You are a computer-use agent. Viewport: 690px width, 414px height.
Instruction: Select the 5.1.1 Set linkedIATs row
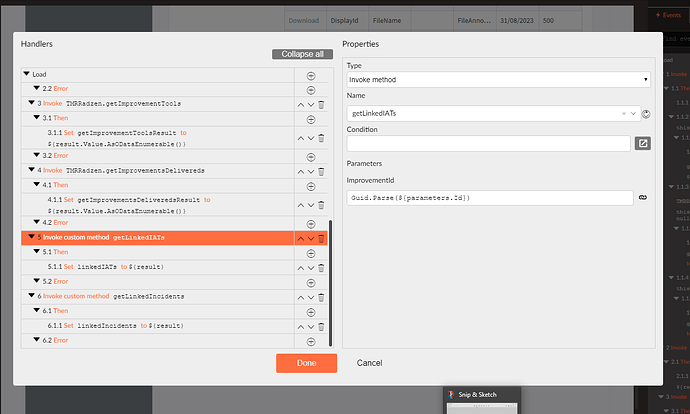pyautogui.click(x=158, y=267)
